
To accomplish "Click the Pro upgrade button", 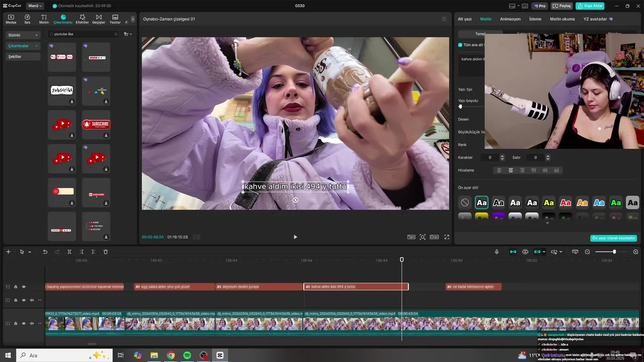I will pyautogui.click(x=540, y=6).
